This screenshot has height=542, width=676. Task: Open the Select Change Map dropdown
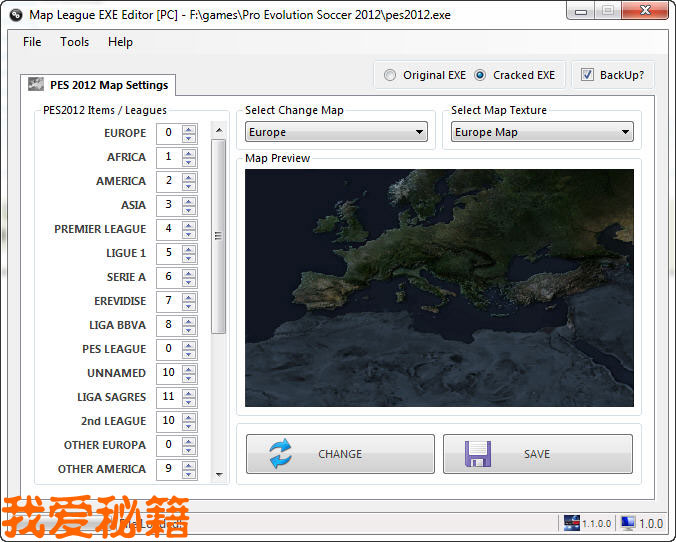(336, 132)
